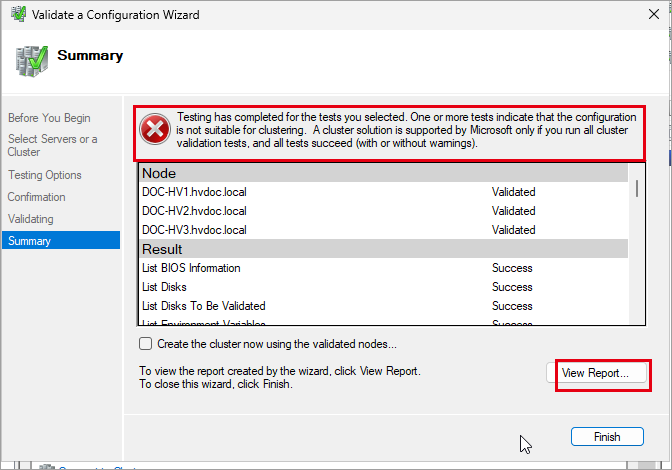
Task: Click Success status of List BIOS Information
Action: (x=512, y=268)
